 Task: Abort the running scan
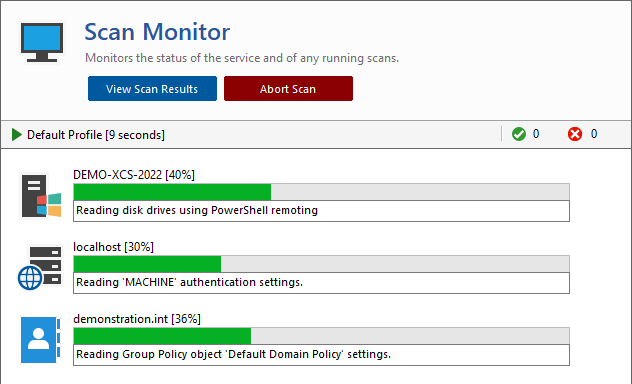tap(288, 89)
